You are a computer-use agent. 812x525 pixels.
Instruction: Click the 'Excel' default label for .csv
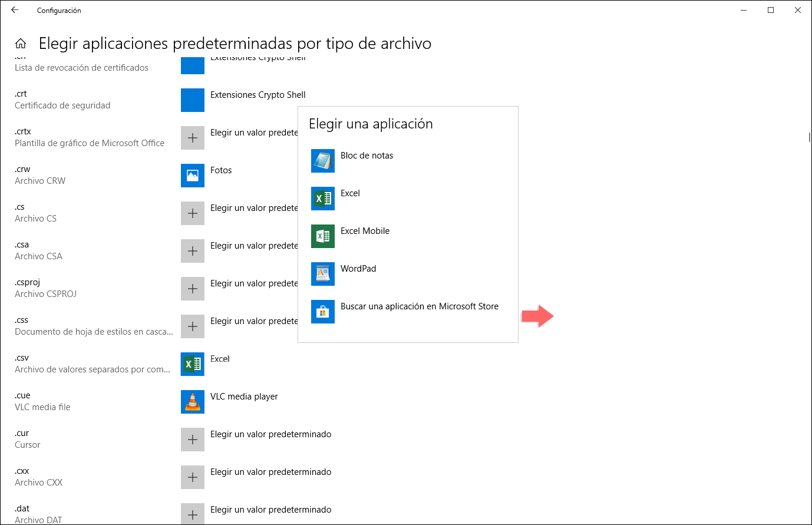click(220, 359)
